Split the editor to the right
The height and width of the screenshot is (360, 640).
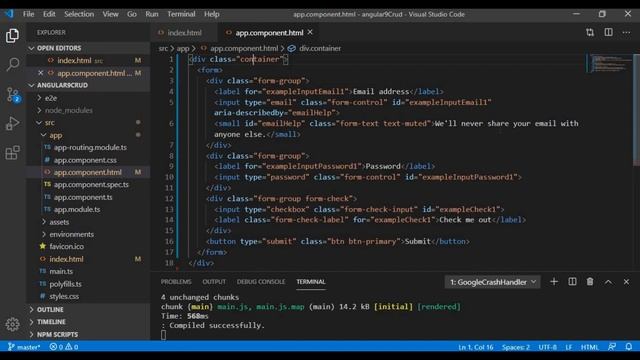click(608, 32)
